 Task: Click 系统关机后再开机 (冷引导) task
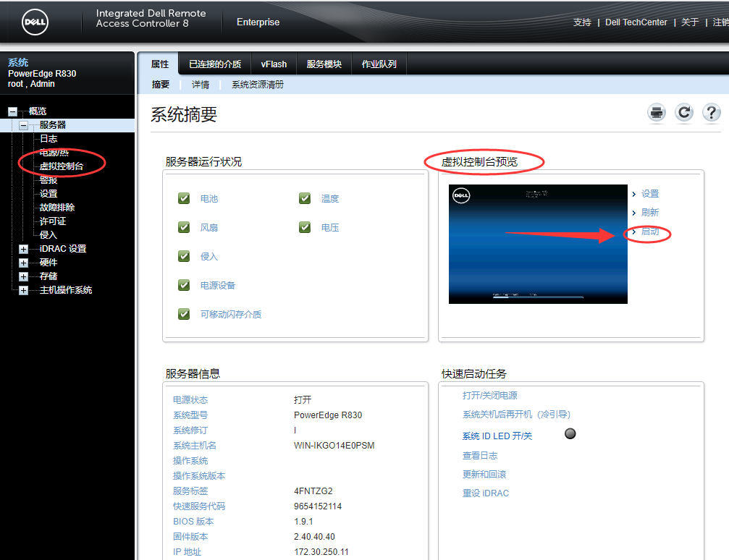point(516,414)
